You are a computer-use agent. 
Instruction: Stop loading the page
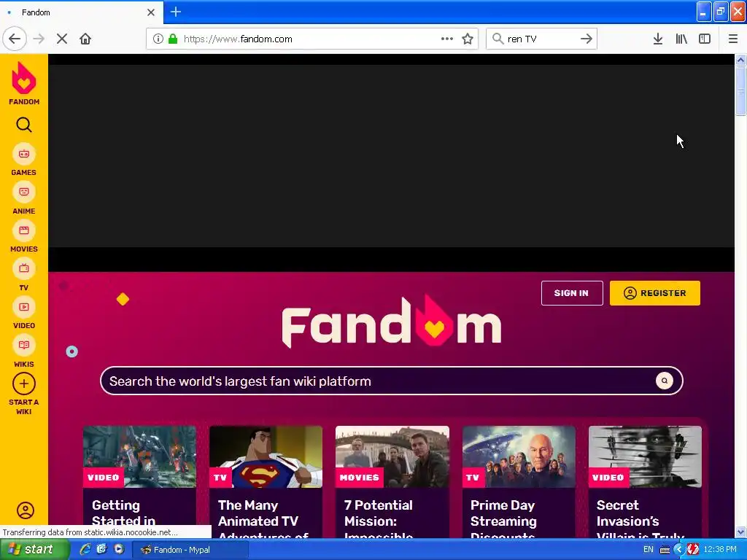coord(62,39)
